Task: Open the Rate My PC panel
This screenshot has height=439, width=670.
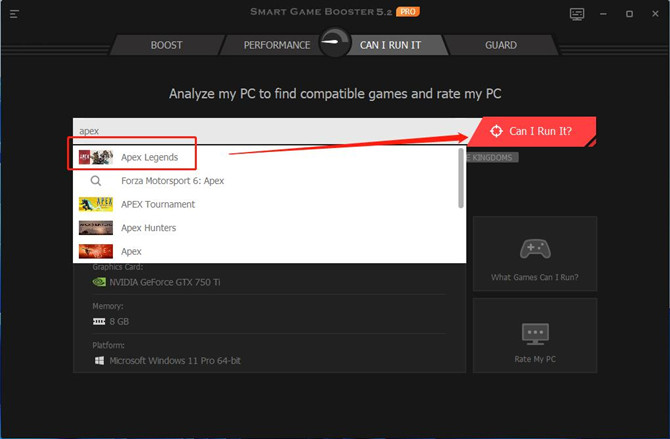Action: tap(535, 336)
